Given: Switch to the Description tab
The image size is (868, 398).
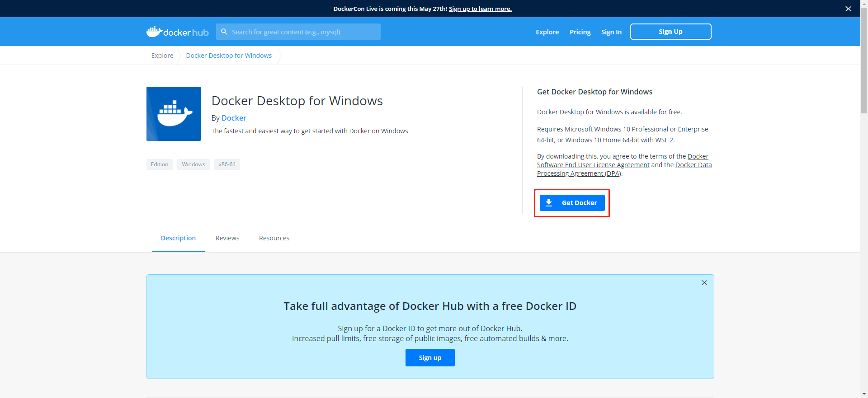Looking at the screenshot, I should (178, 238).
